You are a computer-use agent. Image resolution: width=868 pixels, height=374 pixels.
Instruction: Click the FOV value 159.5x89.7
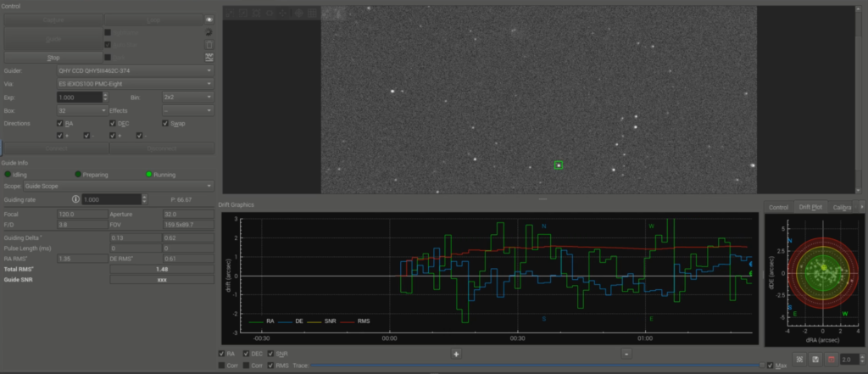(x=187, y=225)
